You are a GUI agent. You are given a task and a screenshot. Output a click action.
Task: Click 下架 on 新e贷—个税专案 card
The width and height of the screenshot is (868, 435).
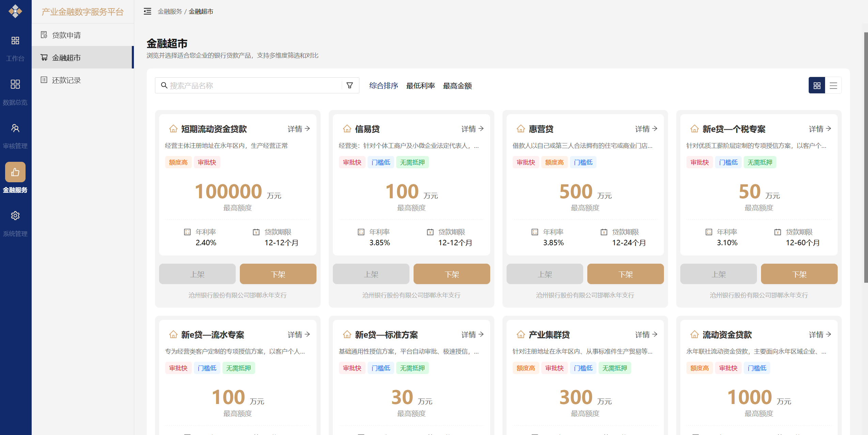point(799,274)
